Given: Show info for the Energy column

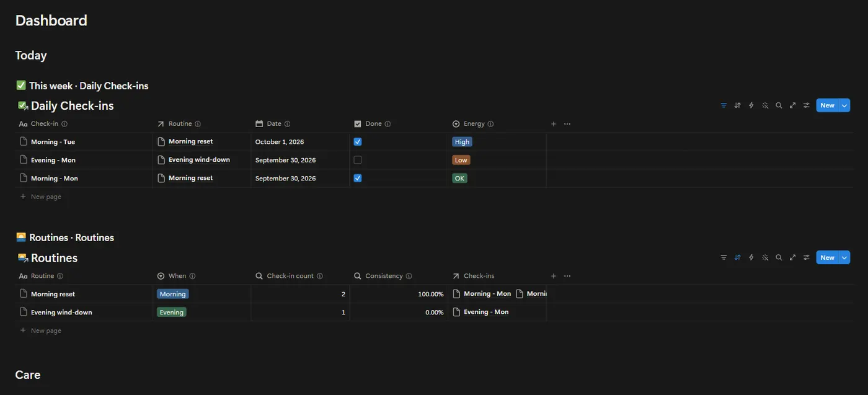Looking at the screenshot, I should (490, 124).
